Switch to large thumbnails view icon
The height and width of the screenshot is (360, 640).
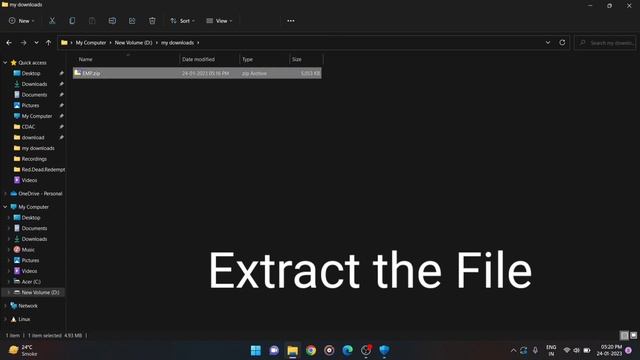[x=633, y=336]
